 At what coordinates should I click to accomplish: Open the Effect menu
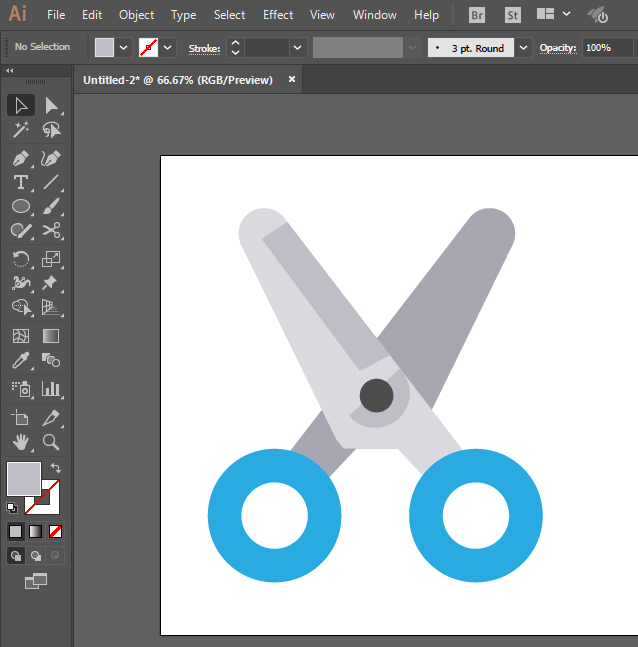(x=278, y=15)
